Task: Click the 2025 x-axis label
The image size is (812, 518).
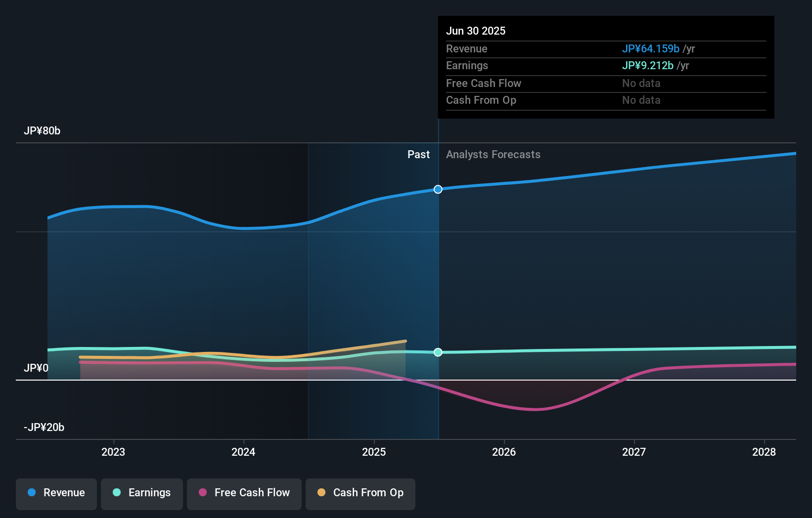Action: 374,452
